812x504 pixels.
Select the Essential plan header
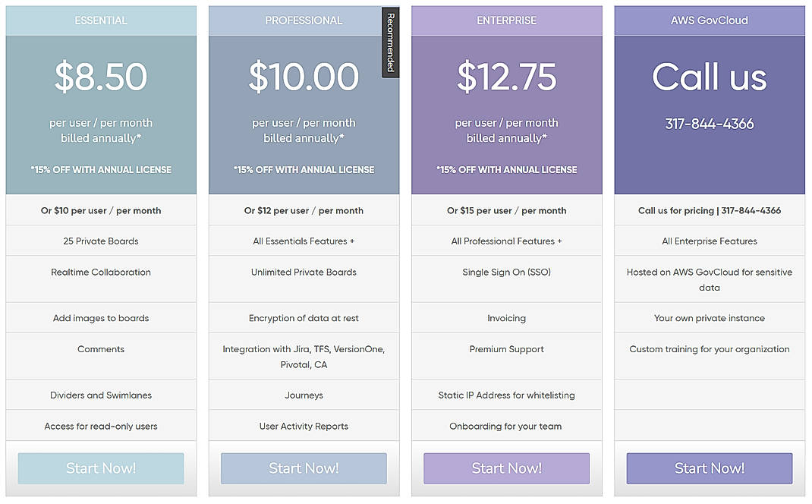coord(100,20)
